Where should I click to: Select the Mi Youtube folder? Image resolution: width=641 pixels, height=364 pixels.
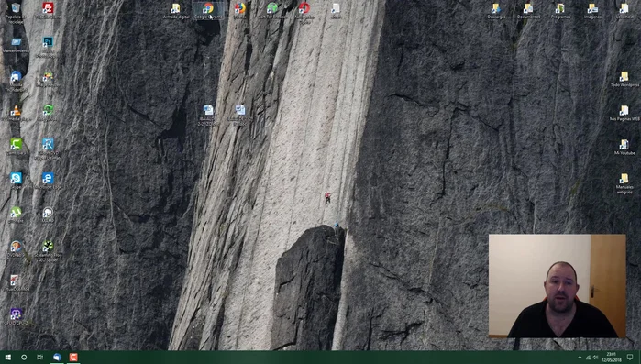(624, 147)
